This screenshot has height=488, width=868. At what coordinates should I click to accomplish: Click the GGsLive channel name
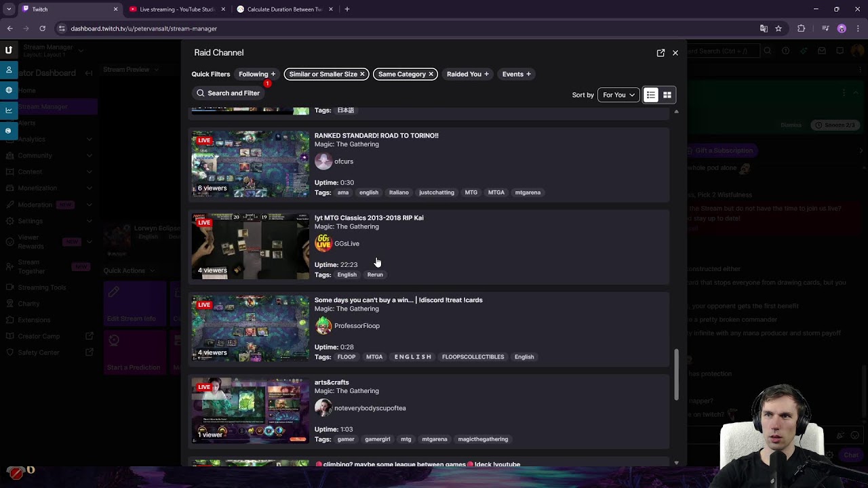347,243
